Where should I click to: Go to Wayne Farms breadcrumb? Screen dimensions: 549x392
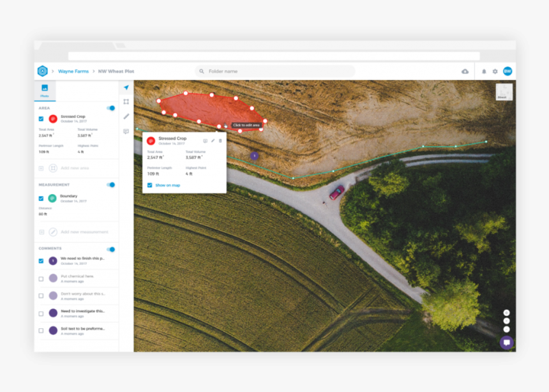tap(73, 72)
